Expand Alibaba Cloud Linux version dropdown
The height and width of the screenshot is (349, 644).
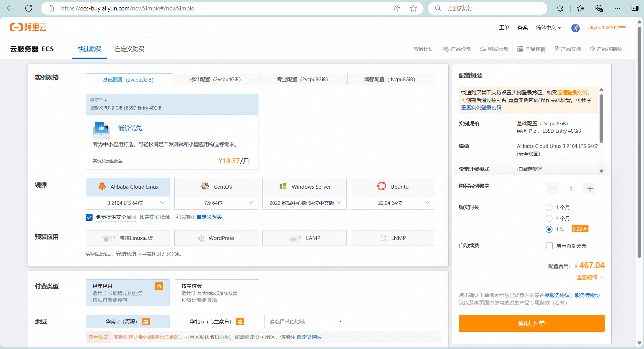tap(128, 203)
